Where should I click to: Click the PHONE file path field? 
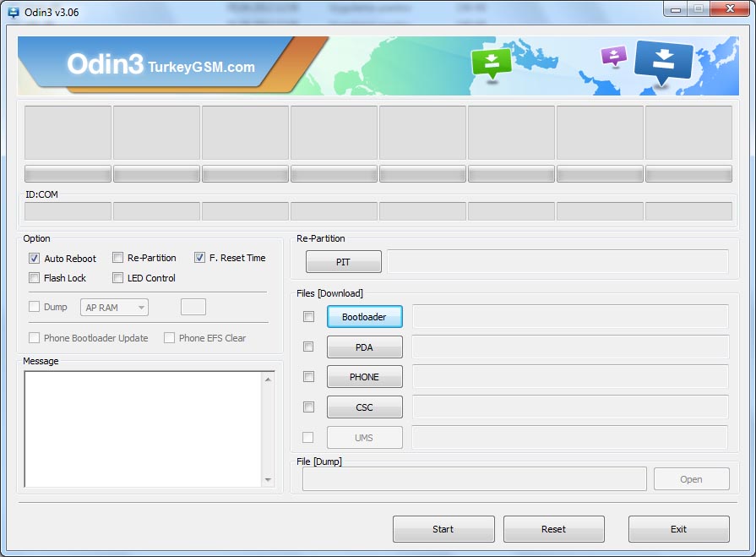pos(570,377)
